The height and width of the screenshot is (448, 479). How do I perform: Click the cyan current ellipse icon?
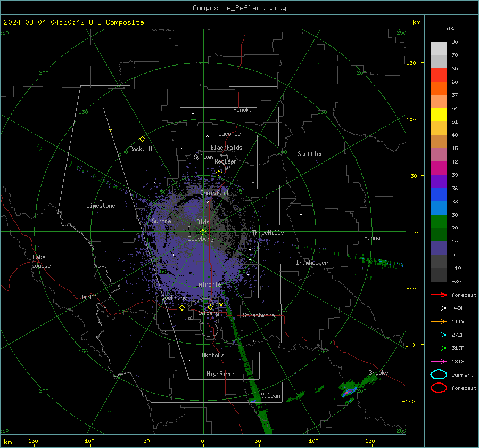(x=439, y=374)
